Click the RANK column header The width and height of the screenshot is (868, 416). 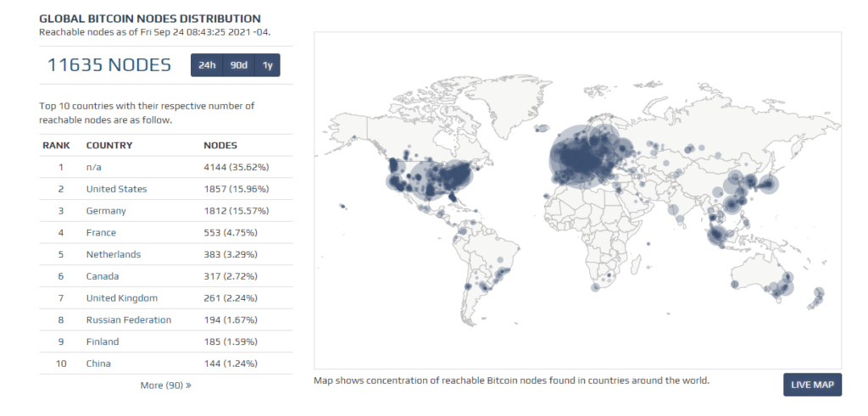pyautogui.click(x=57, y=146)
